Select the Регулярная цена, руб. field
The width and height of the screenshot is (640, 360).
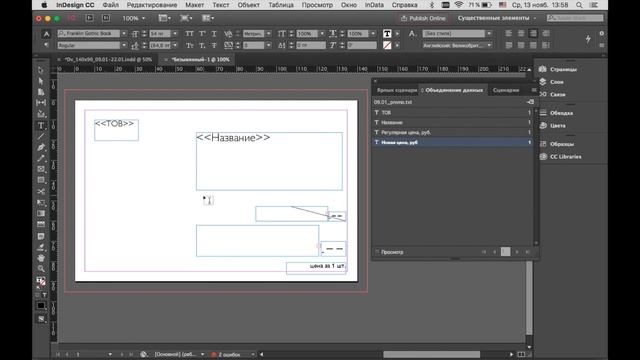453,132
